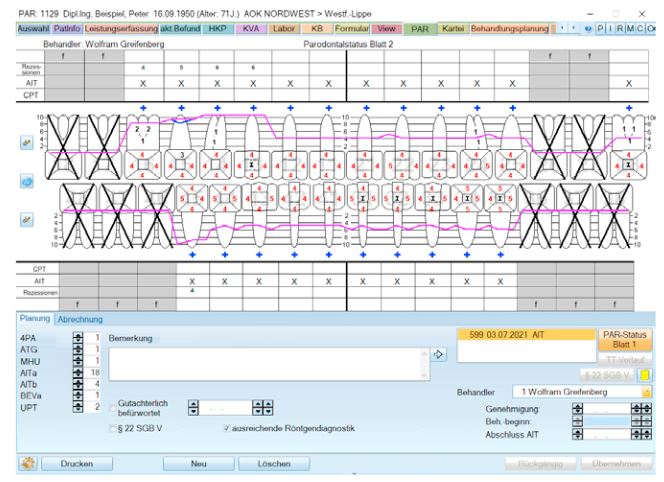
Task: Click the settings icon beside Drucken
Action: pos(27,464)
